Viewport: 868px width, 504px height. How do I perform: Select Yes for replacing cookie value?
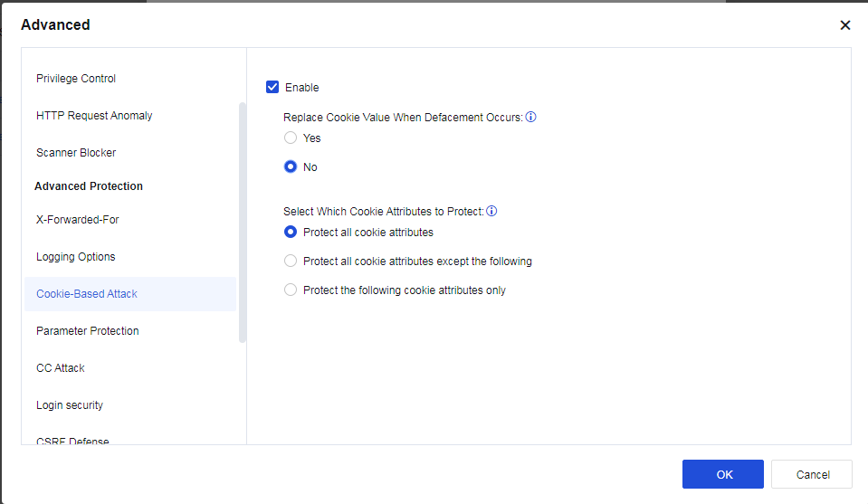(291, 138)
